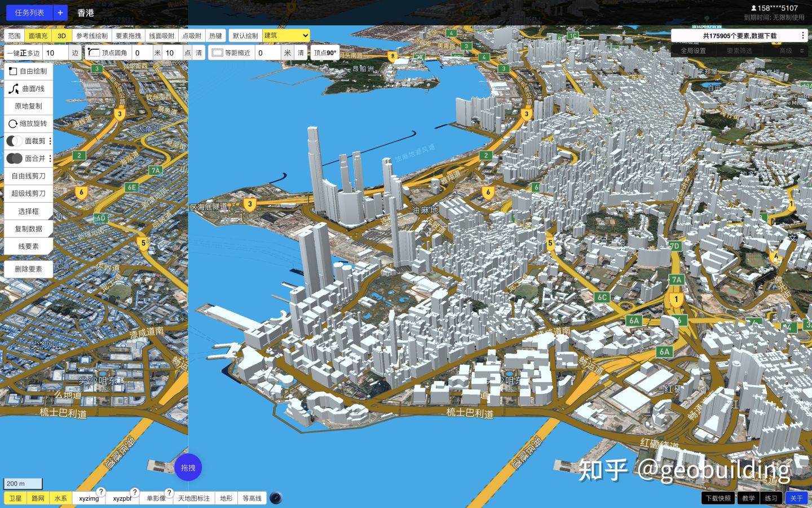Toggle the 路网 road network layer
The width and height of the screenshot is (812, 508).
tap(38, 498)
